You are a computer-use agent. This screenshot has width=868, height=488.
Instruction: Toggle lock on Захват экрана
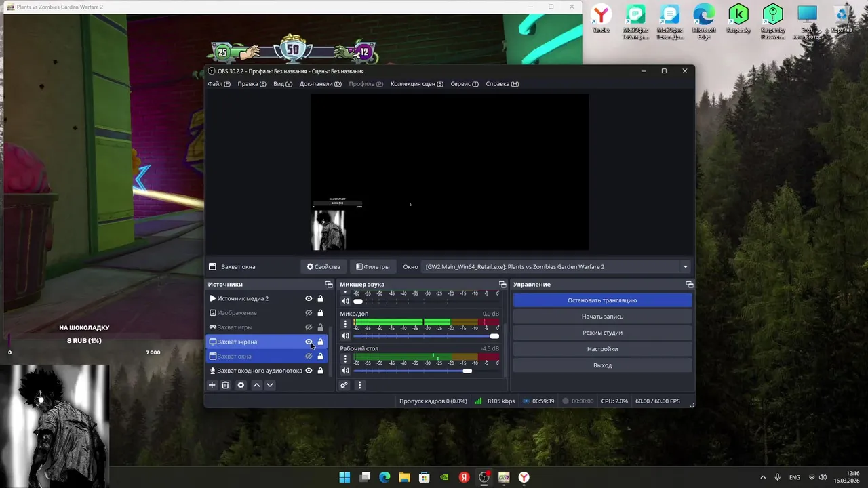[321, 342]
